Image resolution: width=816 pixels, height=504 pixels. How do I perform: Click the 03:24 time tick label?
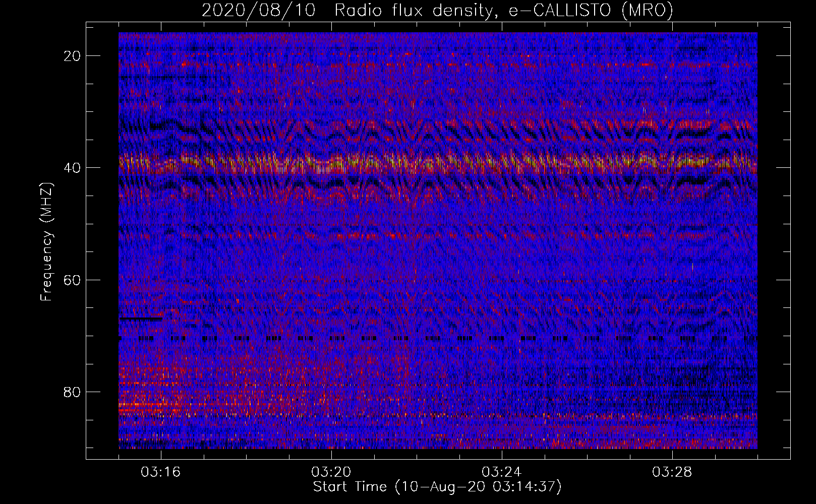click(x=502, y=472)
